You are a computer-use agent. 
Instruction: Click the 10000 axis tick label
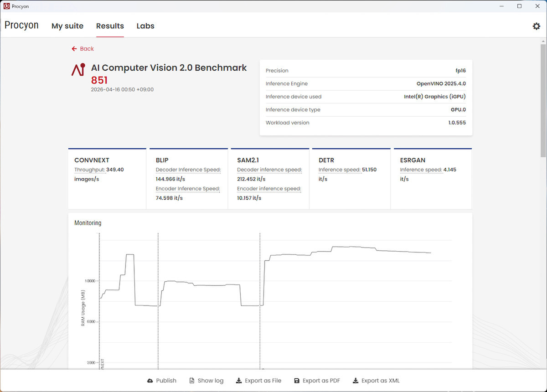[x=90, y=281]
